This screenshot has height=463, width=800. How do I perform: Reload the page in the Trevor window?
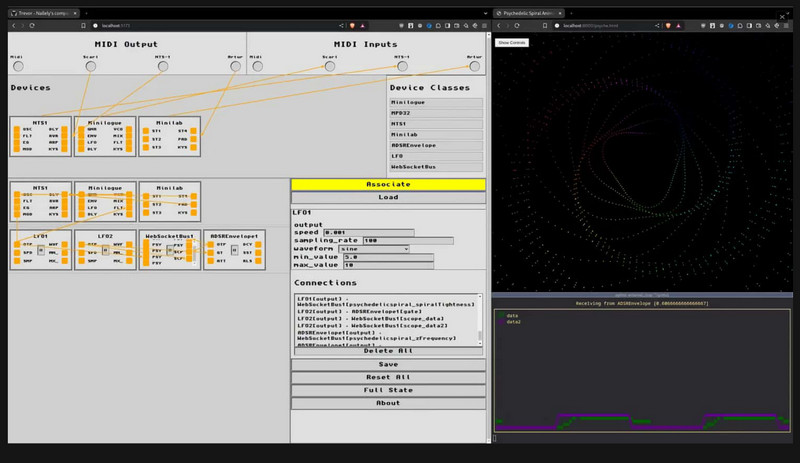click(x=32, y=26)
